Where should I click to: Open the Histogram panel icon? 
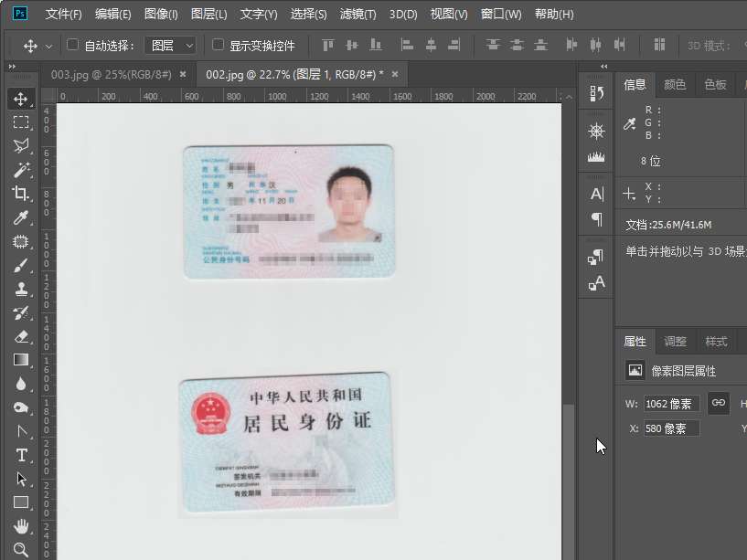[596, 156]
